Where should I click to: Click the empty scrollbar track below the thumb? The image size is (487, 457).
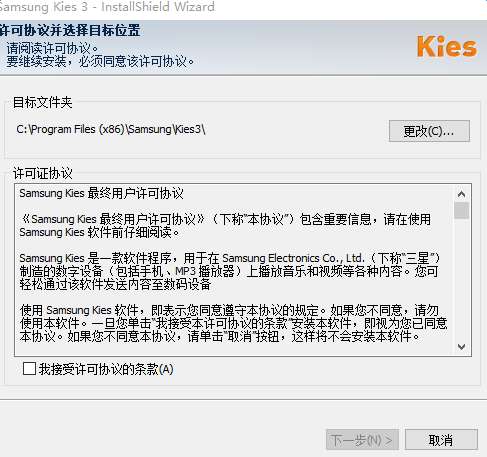click(x=462, y=279)
